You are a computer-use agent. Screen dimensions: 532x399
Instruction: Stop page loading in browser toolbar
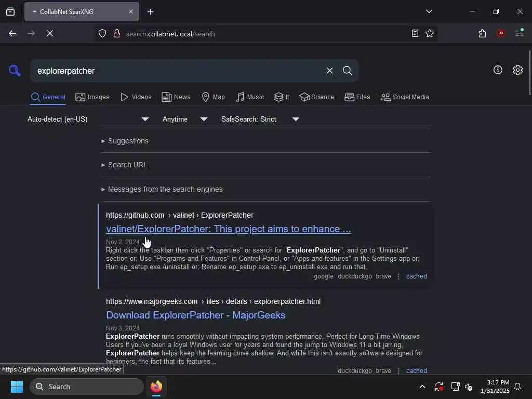(x=50, y=34)
